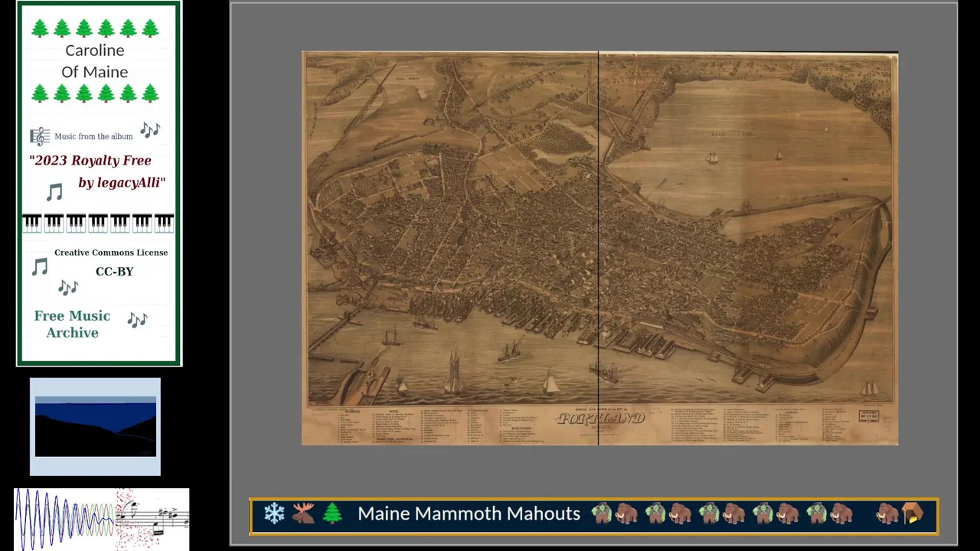Screen dimensions: 980x551
Task: Click the "CC-BY" license label
Action: (114, 272)
